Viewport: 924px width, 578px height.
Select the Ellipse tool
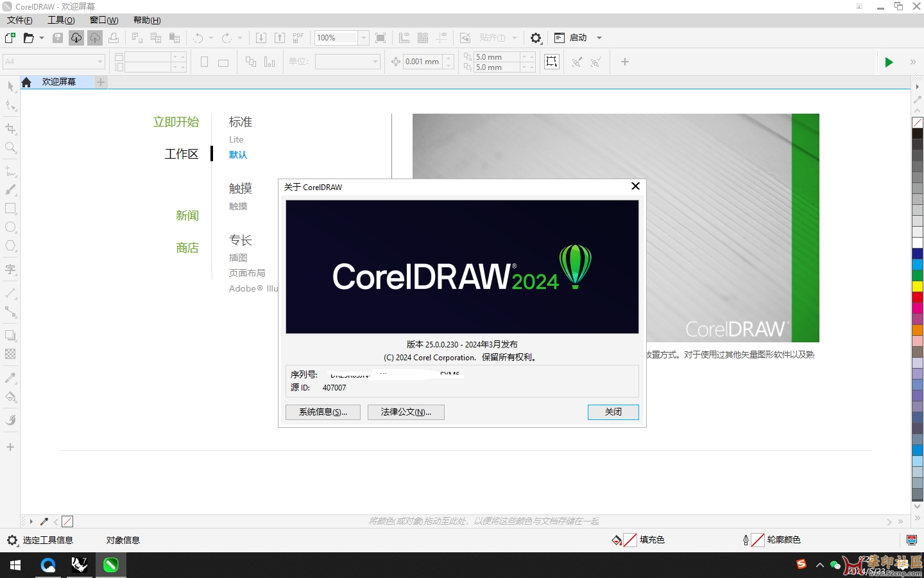10,227
